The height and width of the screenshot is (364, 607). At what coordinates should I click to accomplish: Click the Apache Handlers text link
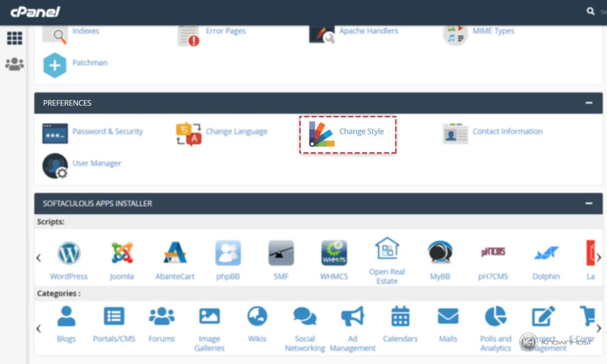(x=369, y=31)
